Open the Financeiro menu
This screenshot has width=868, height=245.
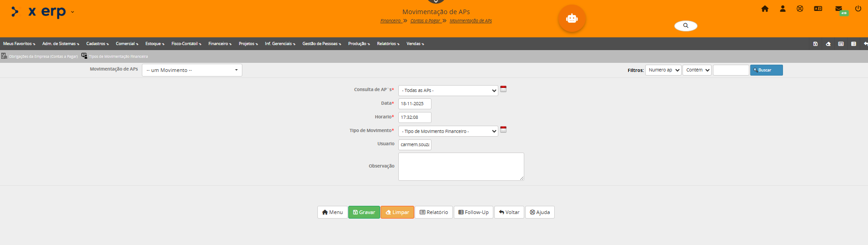tap(220, 44)
